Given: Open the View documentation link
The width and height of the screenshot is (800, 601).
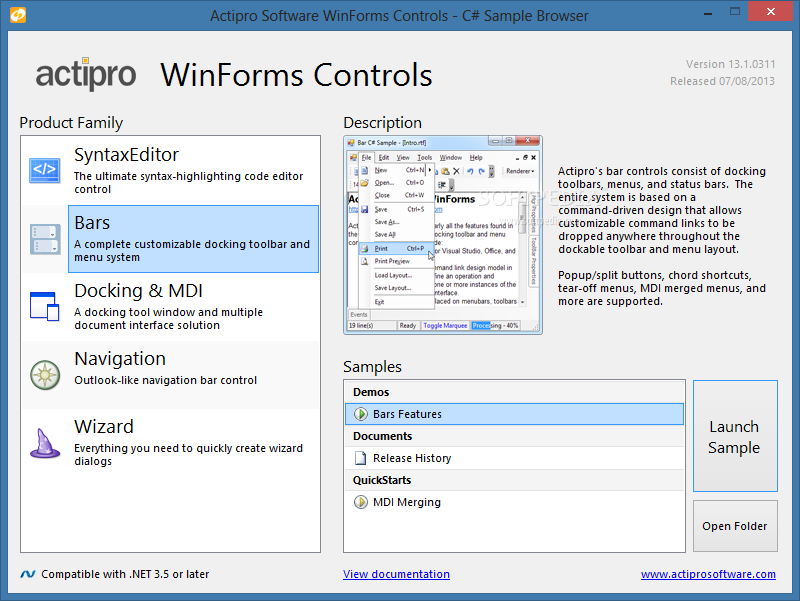Looking at the screenshot, I should 396,574.
